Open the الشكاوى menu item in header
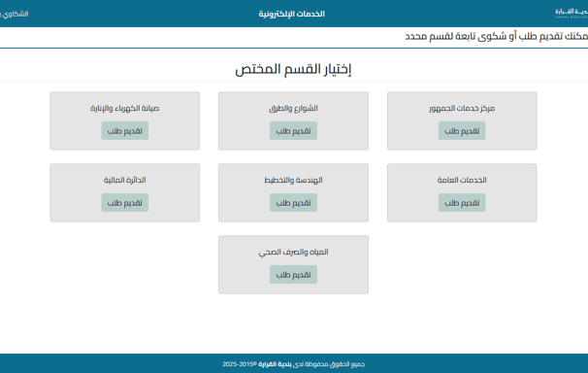588x373 pixels. pyautogui.click(x=15, y=14)
